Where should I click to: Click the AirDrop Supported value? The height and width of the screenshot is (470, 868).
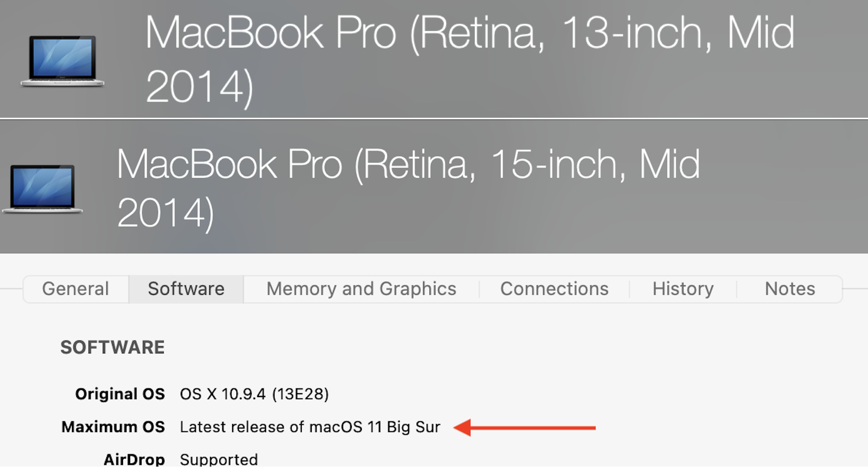coord(219,459)
